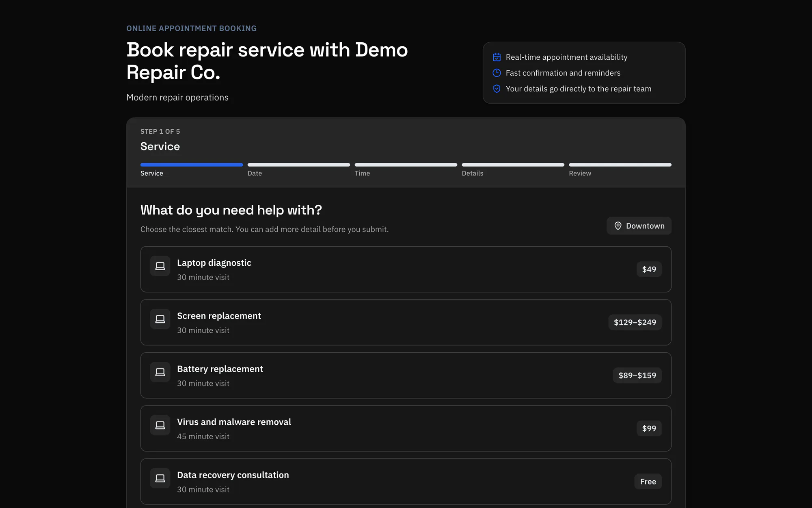This screenshot has width=812, height=508.
Task: Click the Review progress bar segment
Action: click(x=620, y=165)
